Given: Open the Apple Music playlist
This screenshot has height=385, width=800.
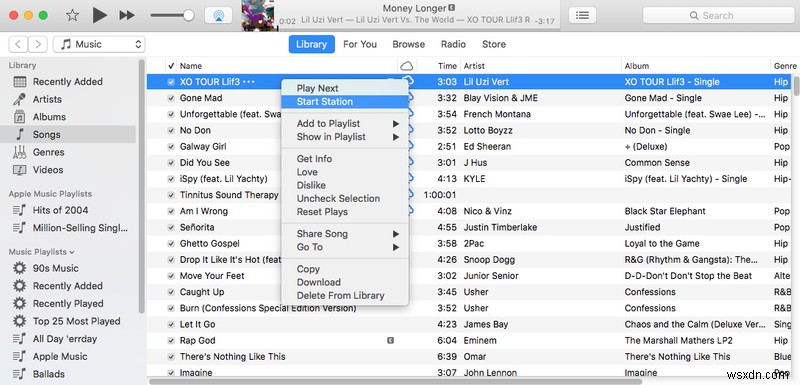Looking at the screenshot, I should 60,356.
